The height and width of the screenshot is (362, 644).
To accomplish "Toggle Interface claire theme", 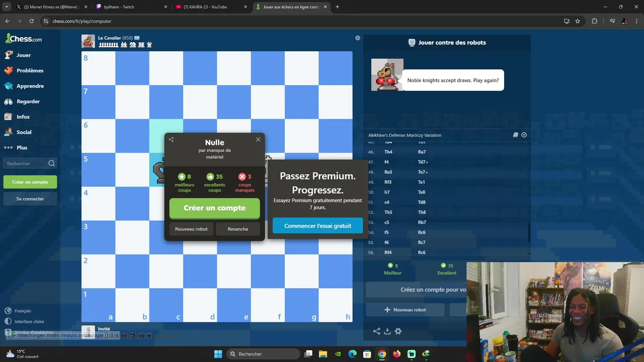I will [25, 321].
